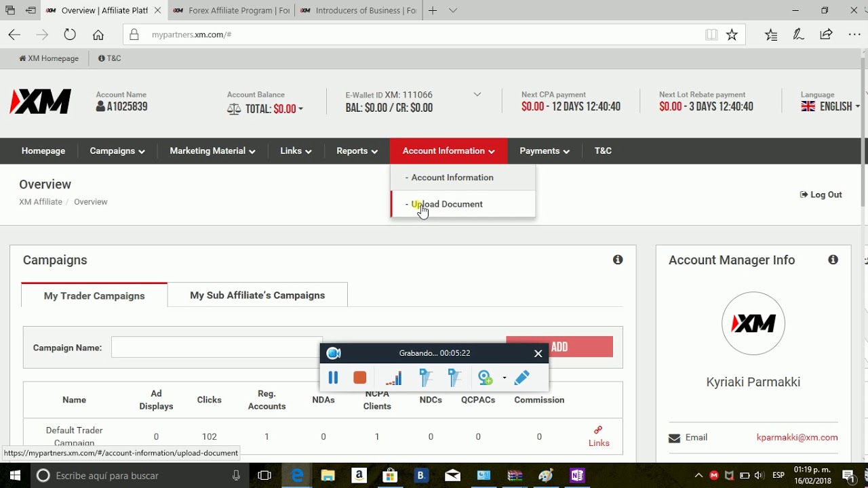Expand the E-Wallet ID chevron

477,95
